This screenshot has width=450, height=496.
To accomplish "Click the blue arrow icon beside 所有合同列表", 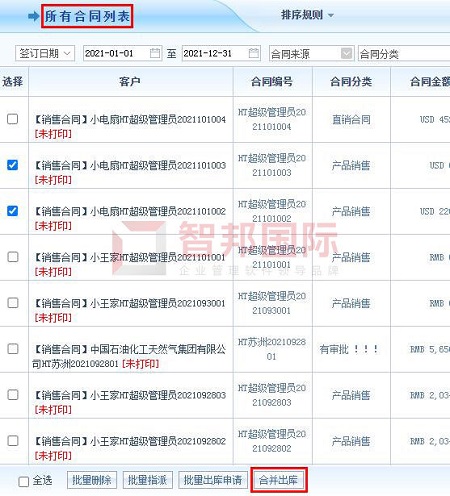I will (34, 16).
